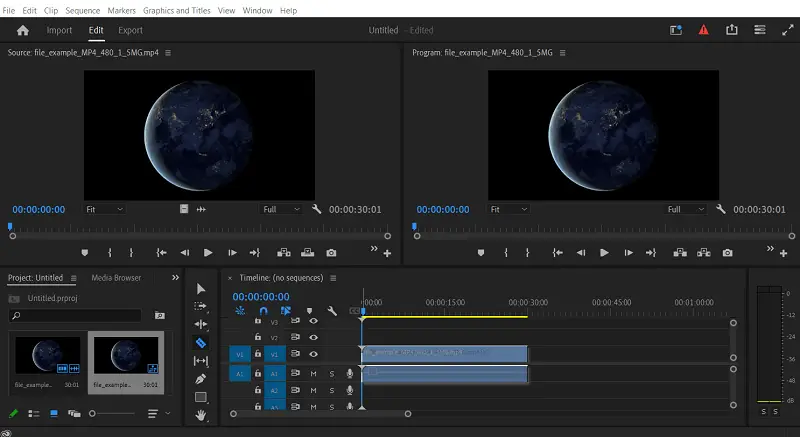Open the Sequence menu
Screen dimensions: 800x437
(83, 10)
